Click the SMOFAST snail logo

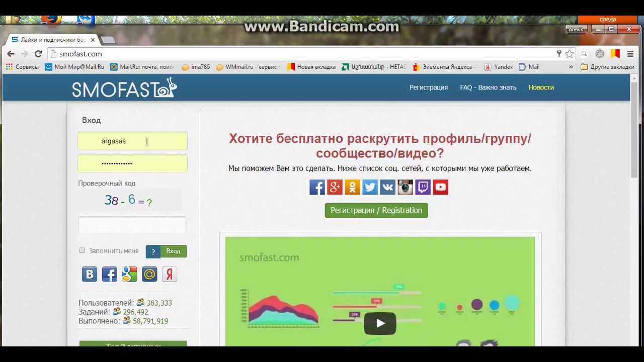point(124,88)
